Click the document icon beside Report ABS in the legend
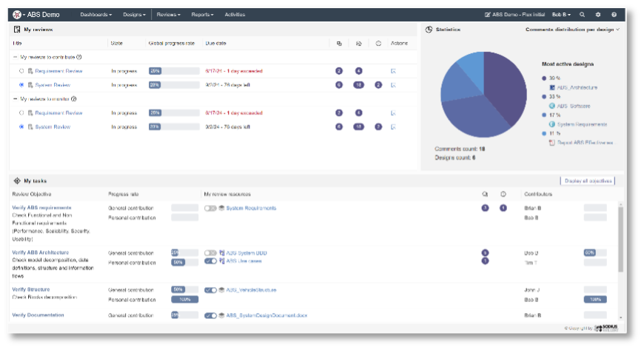Viewport: 644px width, 350px height. coord(552,143)
